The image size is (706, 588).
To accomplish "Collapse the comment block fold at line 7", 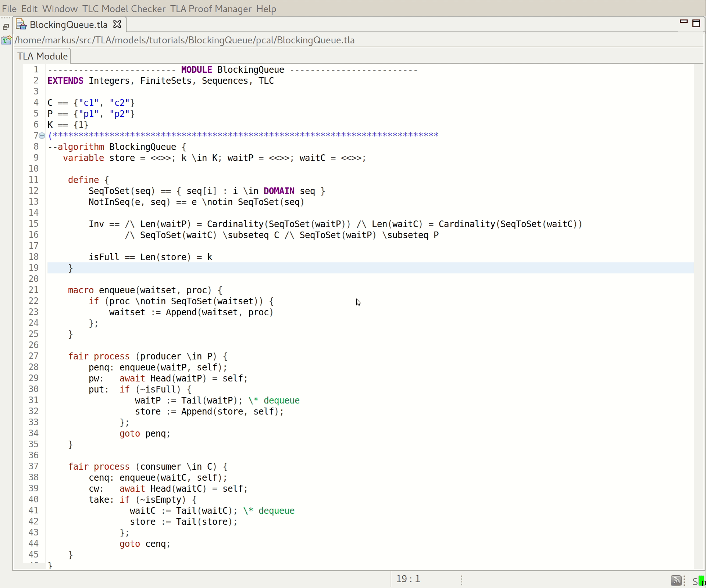I will pos(42,136).
